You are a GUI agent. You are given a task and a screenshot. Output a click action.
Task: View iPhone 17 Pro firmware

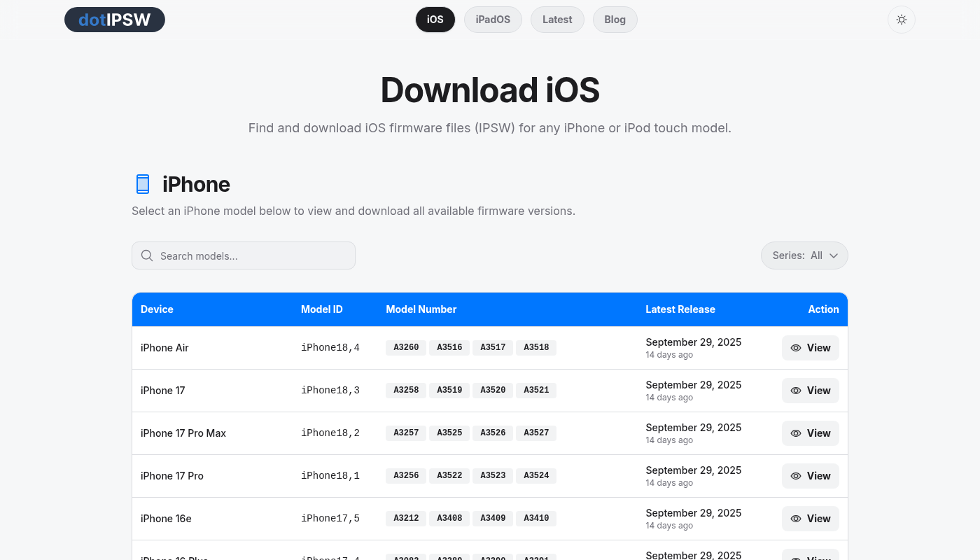coord(810,476)
